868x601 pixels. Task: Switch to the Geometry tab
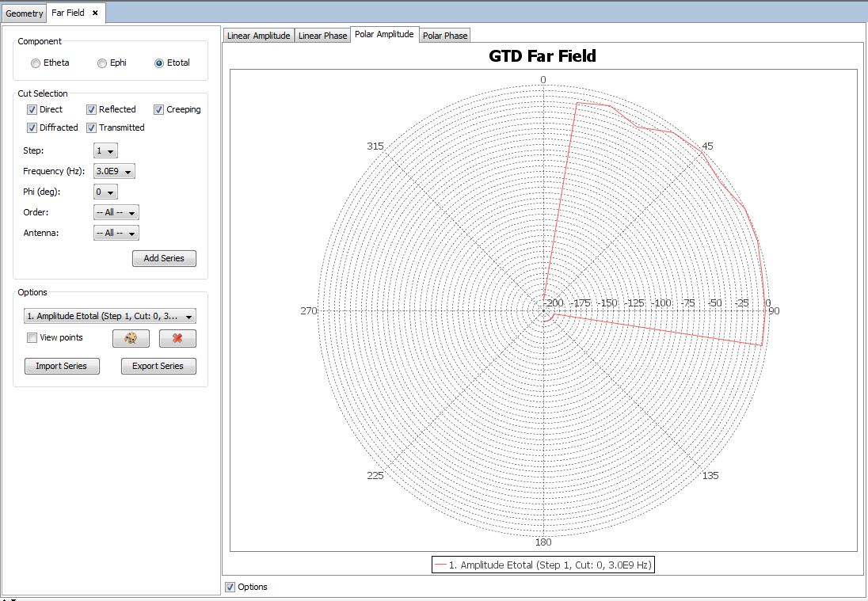(25, 13)
